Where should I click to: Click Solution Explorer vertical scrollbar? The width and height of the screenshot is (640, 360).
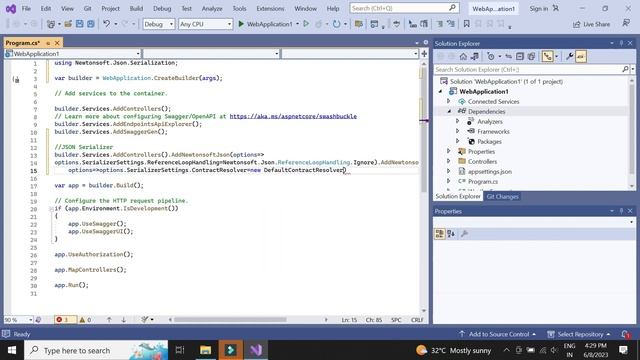click(632, 133)
